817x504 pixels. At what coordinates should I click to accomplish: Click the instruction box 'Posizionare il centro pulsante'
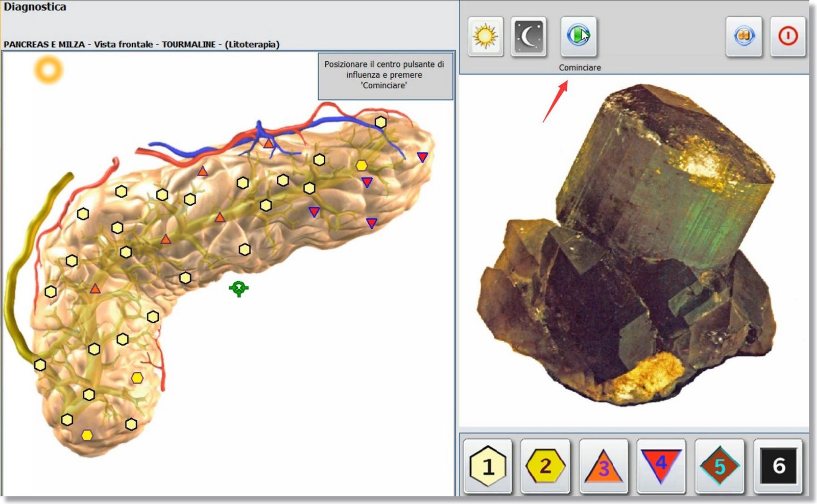tap(385, 76)
